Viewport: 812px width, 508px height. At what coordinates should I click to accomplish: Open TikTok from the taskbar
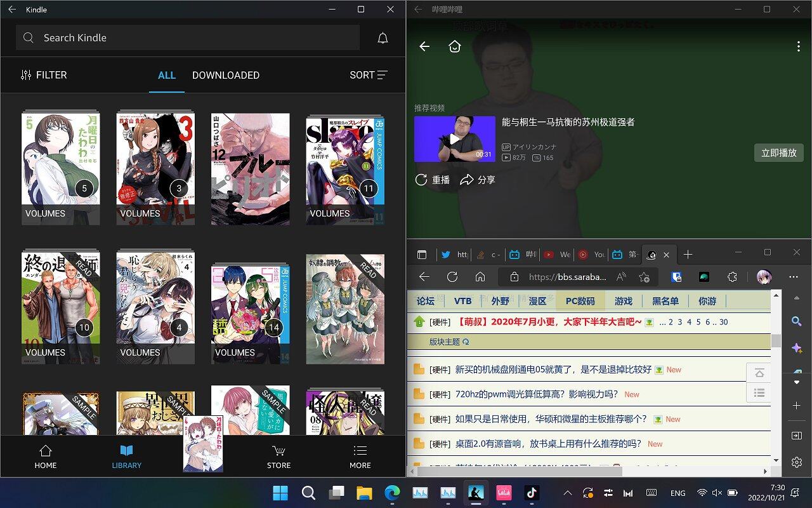(531, 493)
